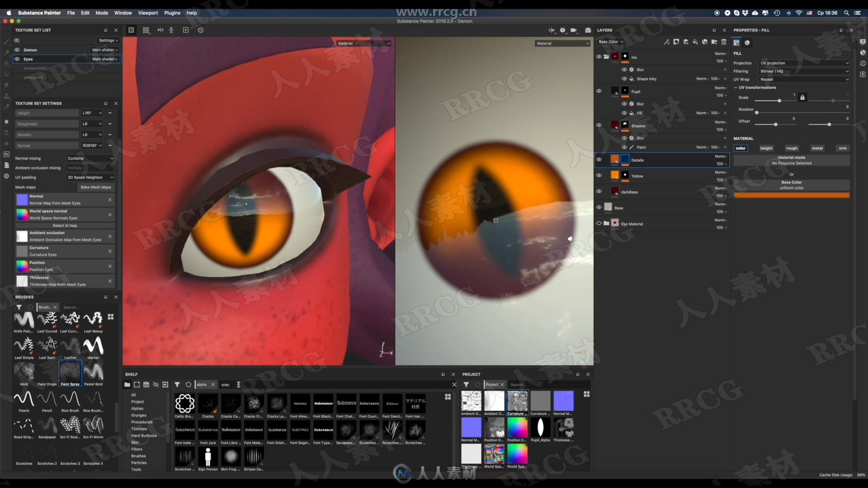The image size is (868, 488).
Task: Open the Base Color channel dropdown
Action: (611, 42)
